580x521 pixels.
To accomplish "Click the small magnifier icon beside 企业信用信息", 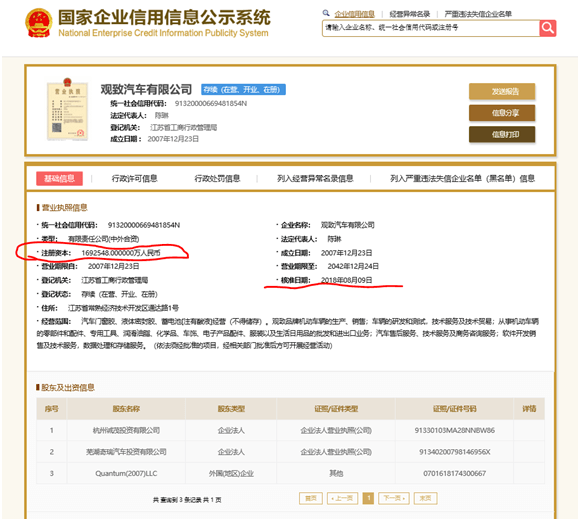I will (326, 13).
